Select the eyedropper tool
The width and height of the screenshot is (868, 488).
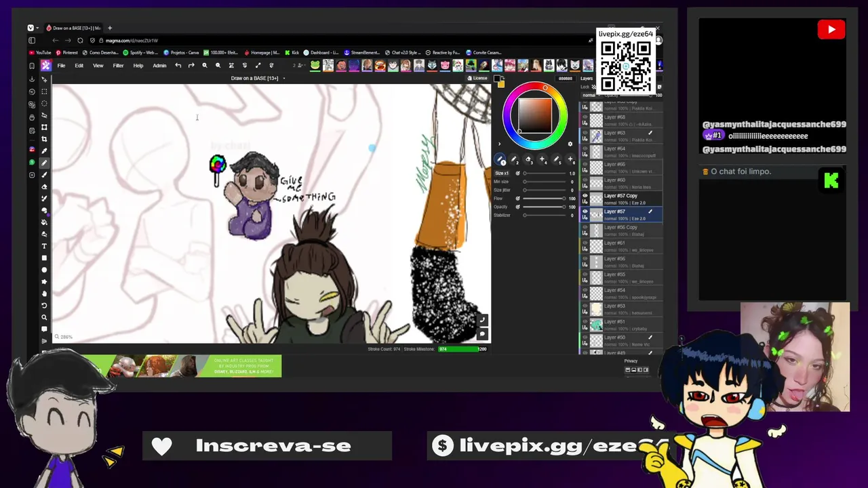45,150
